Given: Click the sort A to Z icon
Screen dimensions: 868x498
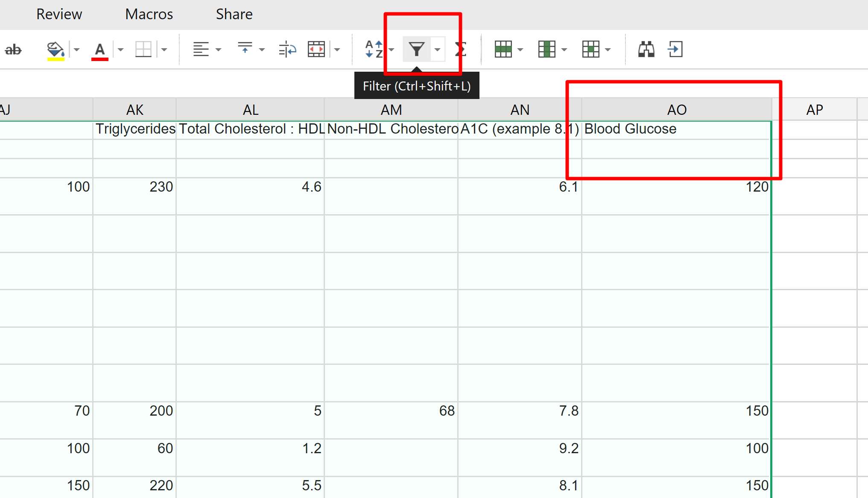Looking at the screenshot, I should point(374,50).
